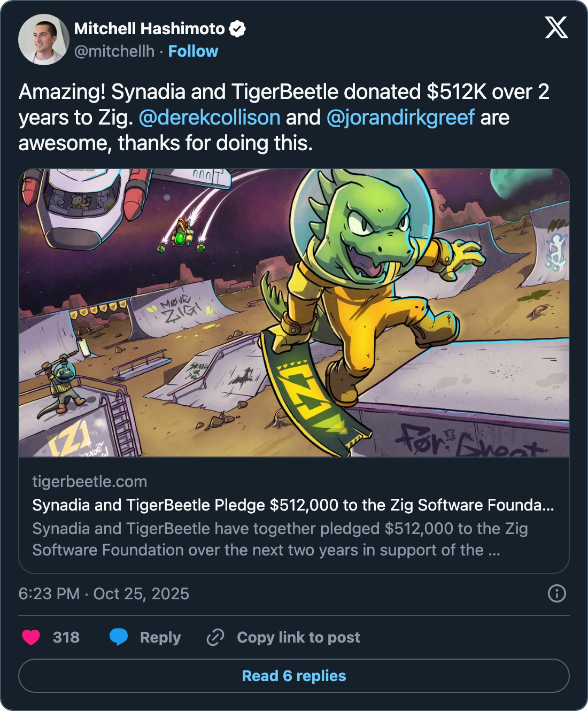The height and width of the screenshot is (711, 588).
Task: Open the tigerbeetle.com domain link
Action: (x=90, y=482)
